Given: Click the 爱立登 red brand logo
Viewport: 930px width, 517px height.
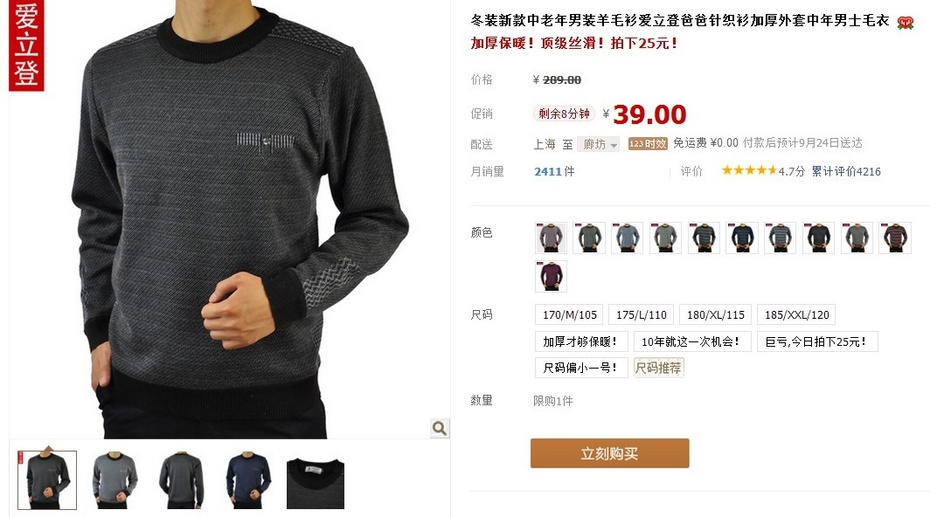Looking at the screenshot, I should point(27,46).
